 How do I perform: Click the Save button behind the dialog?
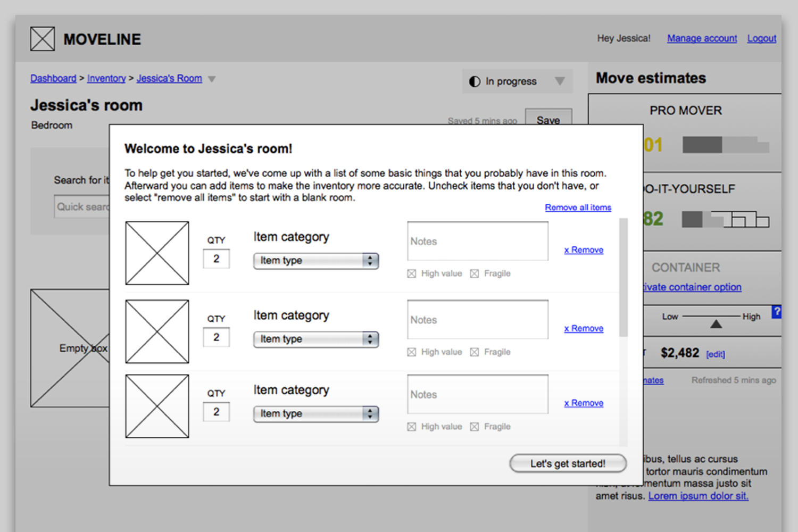click(548, 118)
